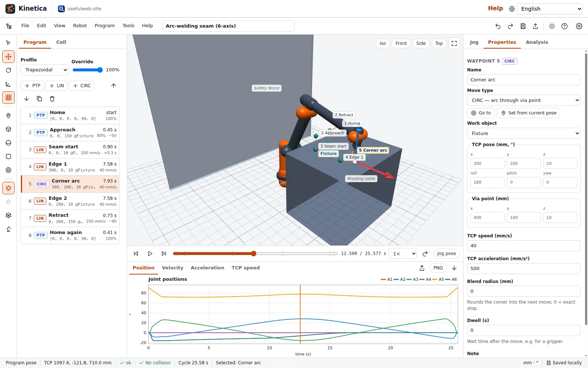Switch viewport to Top view
This screenshot has width=588, height=368.
(x=439, y=43)
